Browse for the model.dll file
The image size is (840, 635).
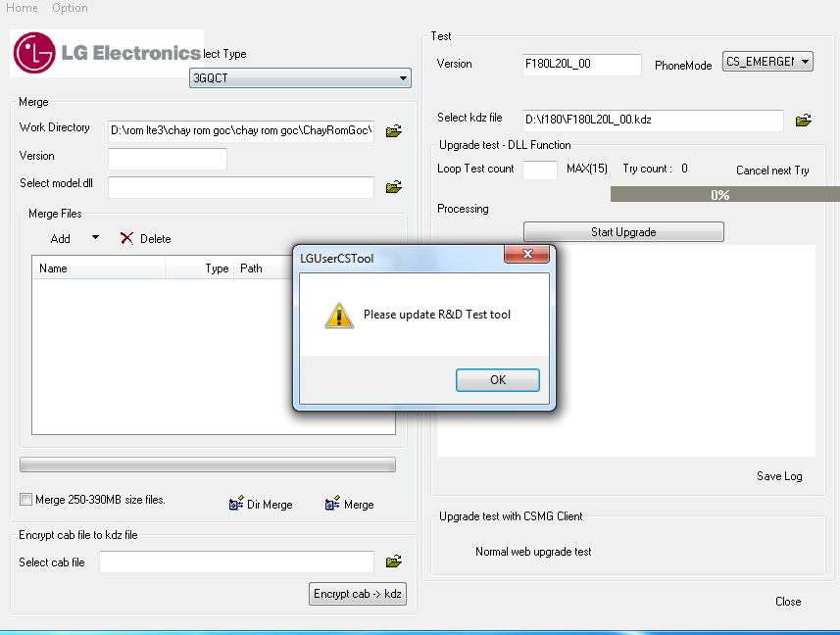[394, 187]
